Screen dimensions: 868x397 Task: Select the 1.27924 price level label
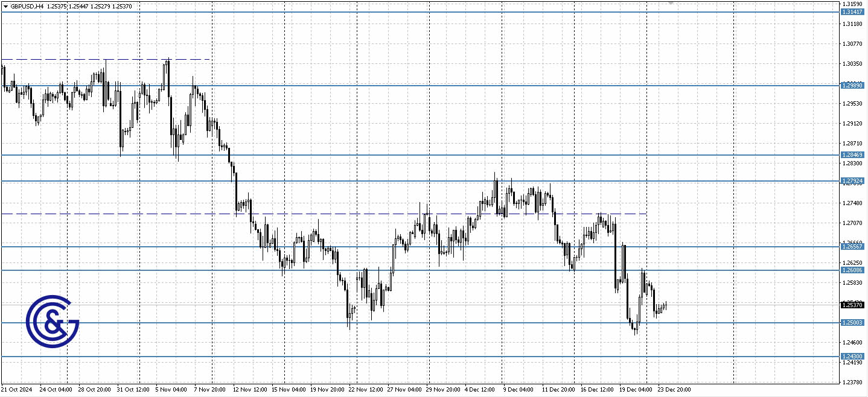[x=852, y=181]
